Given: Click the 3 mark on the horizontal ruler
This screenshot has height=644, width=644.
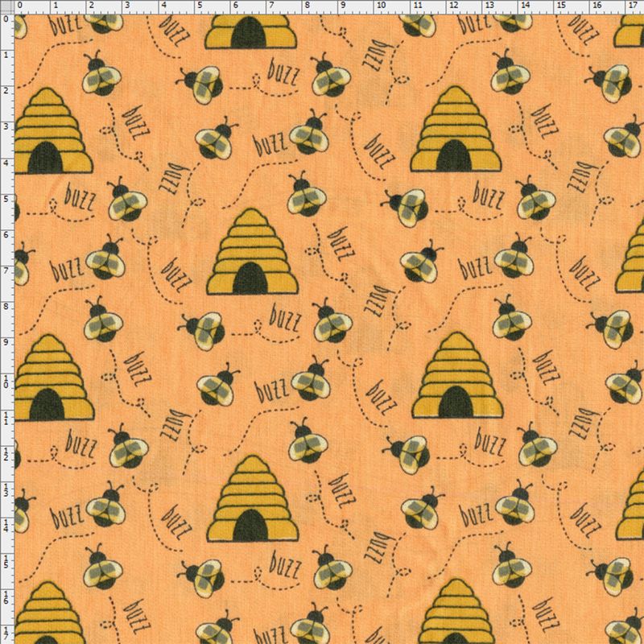Looking at the screenshot, I should 127,6.
